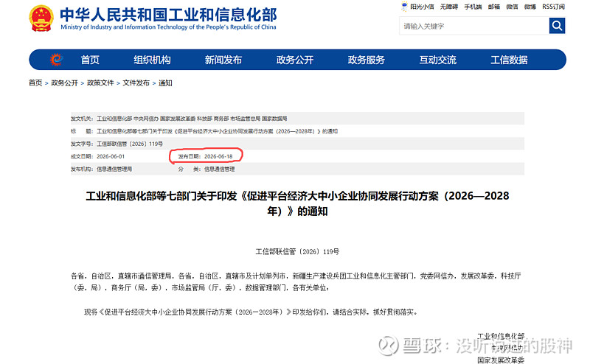Click the 成文日期 2026-06-01 text
Screen dimensions: 590x364
(97, 156)
